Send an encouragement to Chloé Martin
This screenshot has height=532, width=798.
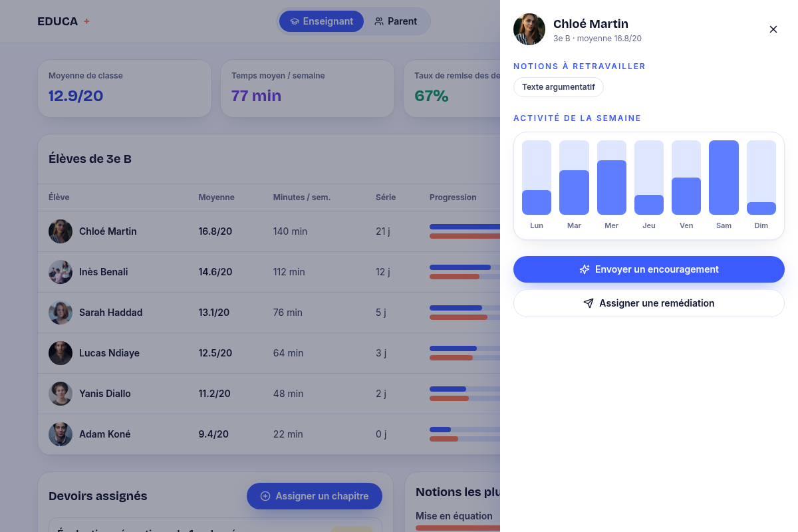649,269
